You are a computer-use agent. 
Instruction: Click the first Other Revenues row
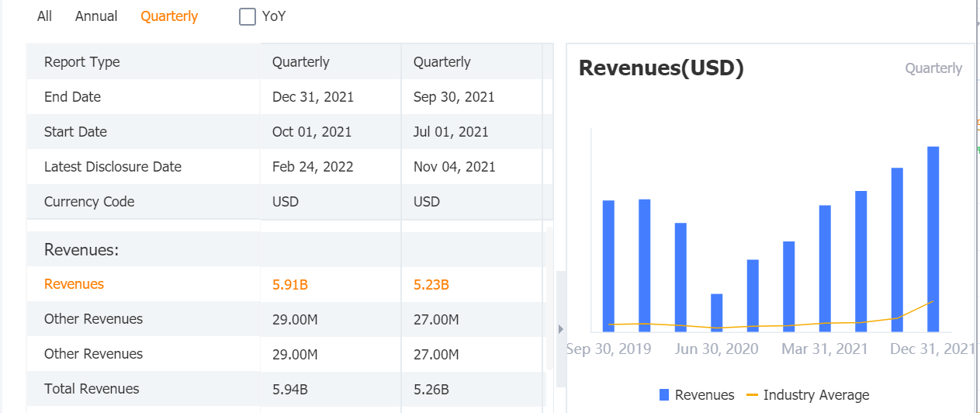[x=93, y=319]
